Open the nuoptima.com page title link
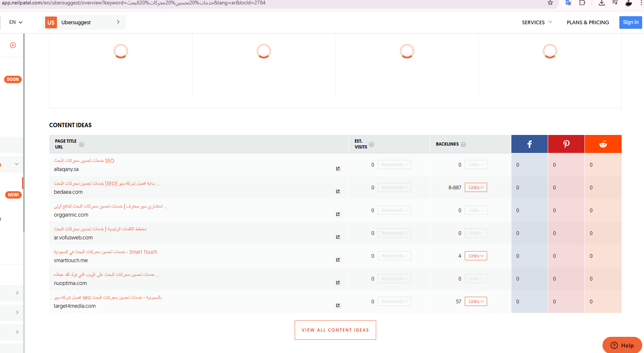This screenshot has width=644, height=353. tap(107, 275)
